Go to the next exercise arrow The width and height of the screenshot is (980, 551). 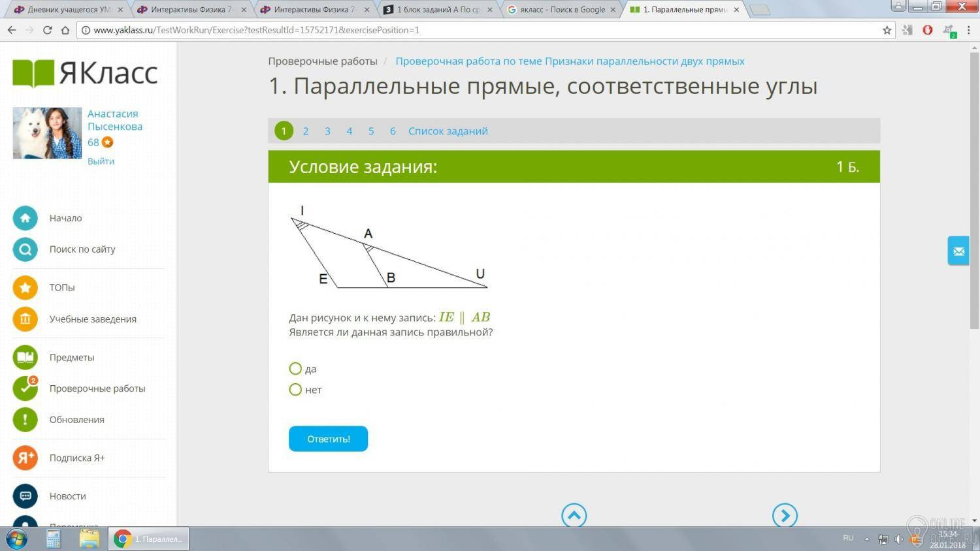(785, 515)
